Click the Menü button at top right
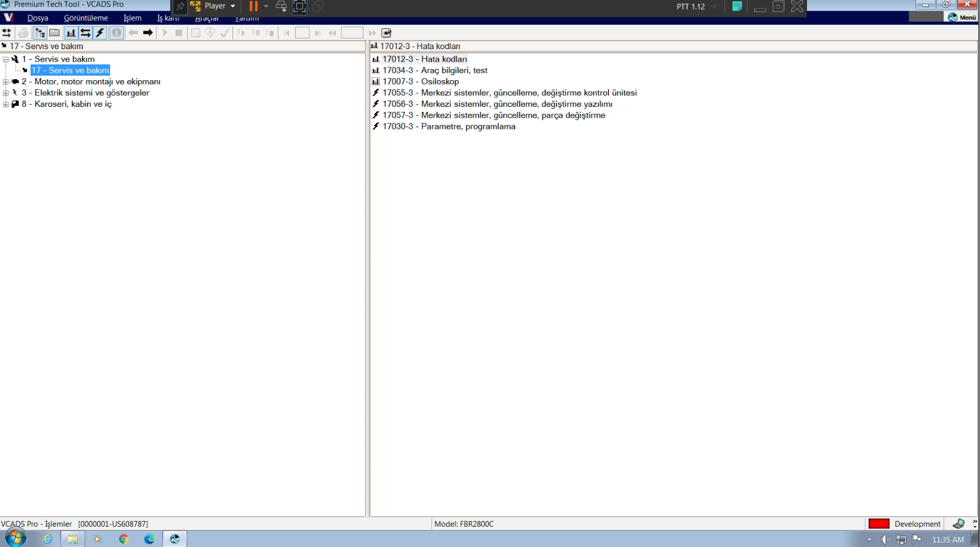The image size is (980, 547). [x=962, y=18]
